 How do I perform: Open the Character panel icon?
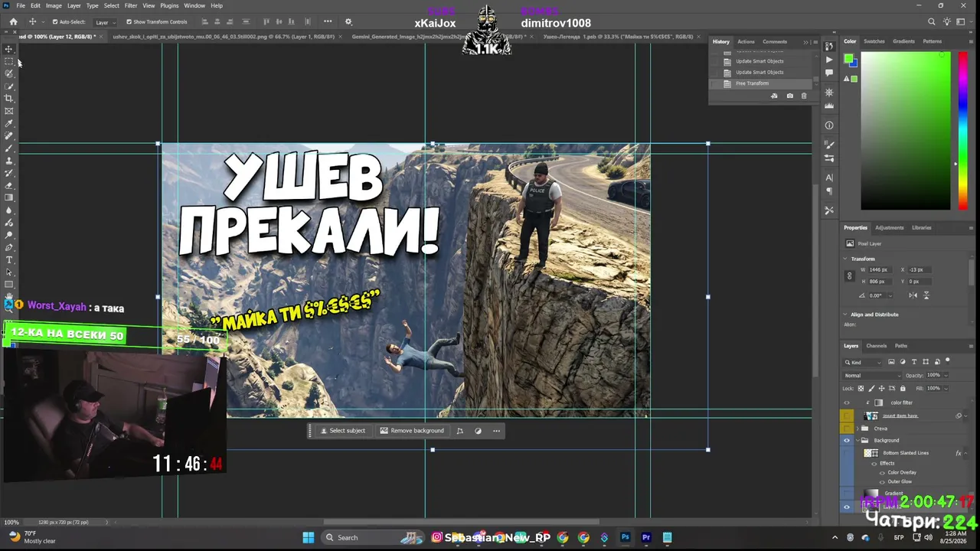(x=829, y=178)
